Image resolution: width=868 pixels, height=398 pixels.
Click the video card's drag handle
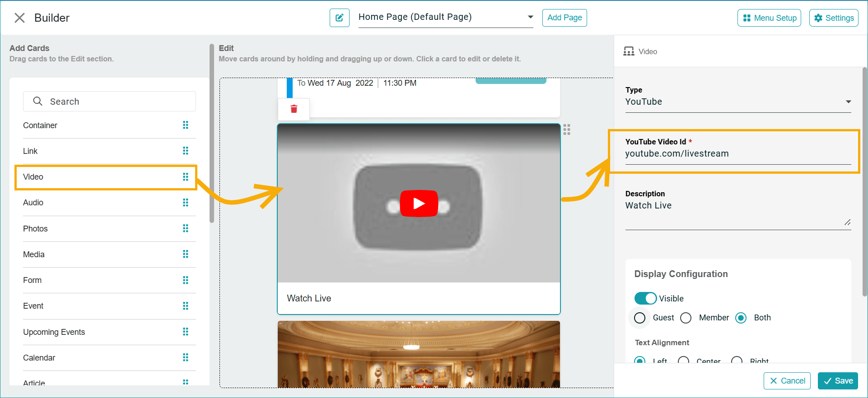[567, 130]
